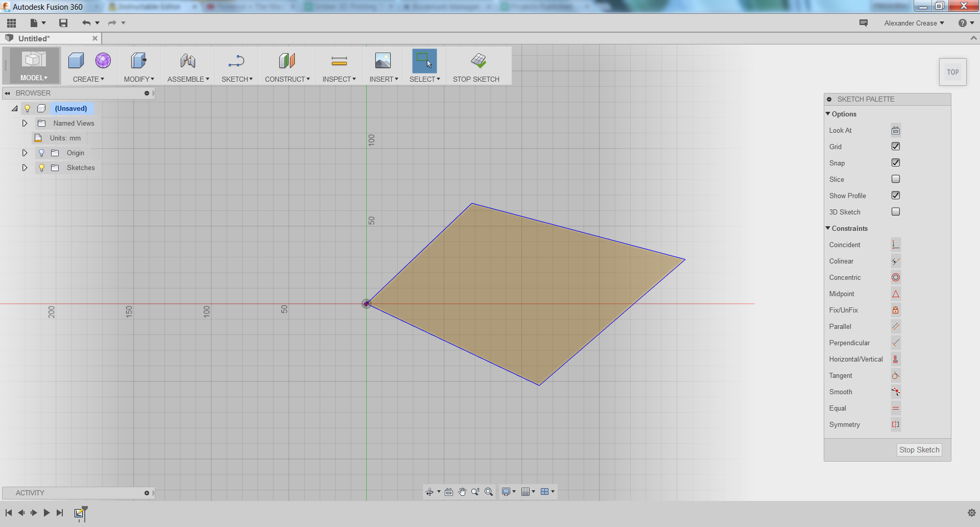Click the TOP face of view cube
Viewport: 980px width, 527px height.
click(x=953, y=72)
